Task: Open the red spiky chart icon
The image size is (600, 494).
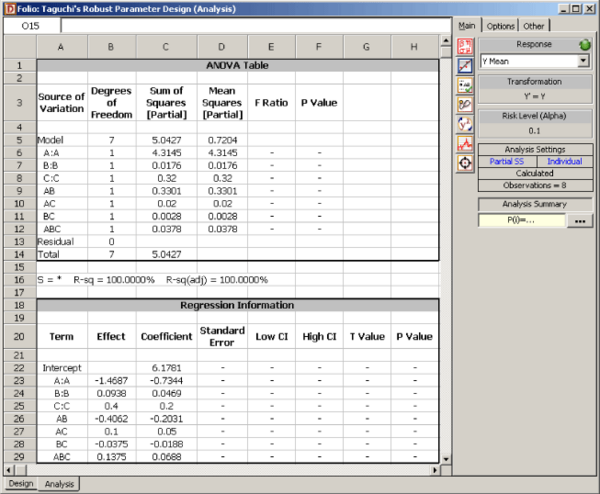Action: tap(465, 143)
